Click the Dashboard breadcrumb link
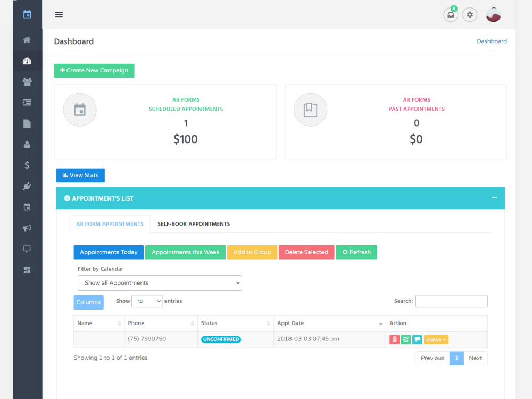The width and height of the screenshot is (532, 399). (492, 41)
